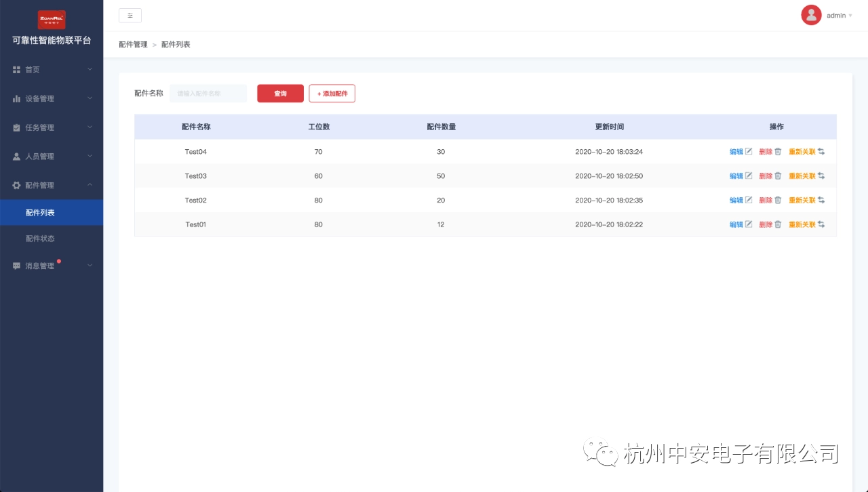Click the ZoanRel logo in sidebar

52,19
